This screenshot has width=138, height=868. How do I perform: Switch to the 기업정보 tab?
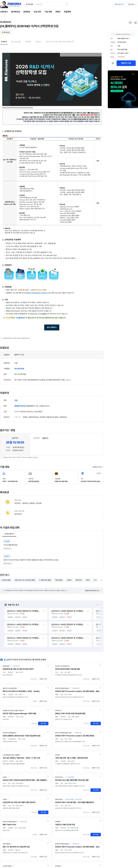tap(28, 42)
